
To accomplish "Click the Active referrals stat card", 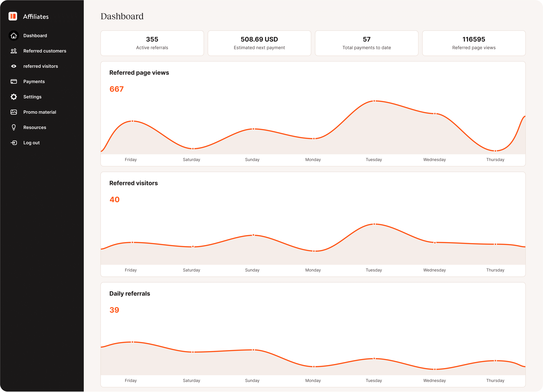I will click(152, 43).
